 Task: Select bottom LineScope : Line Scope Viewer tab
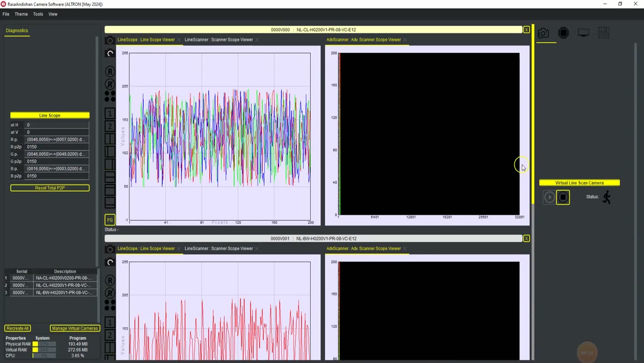click(x=146, y=249)
